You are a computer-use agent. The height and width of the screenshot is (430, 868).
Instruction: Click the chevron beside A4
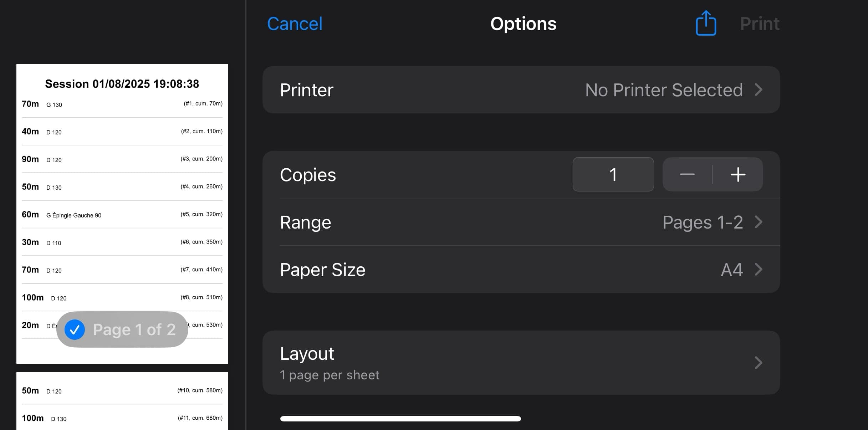[x=759, y=270]
